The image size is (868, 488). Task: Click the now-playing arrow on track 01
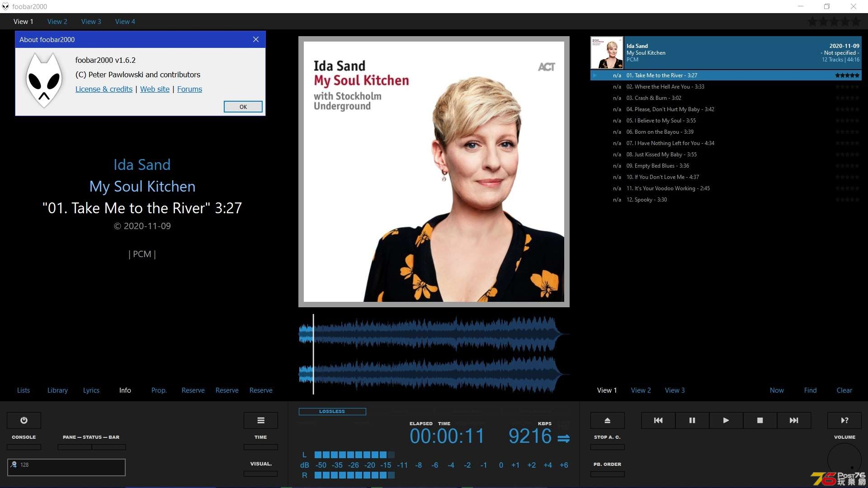pos(595,75)
